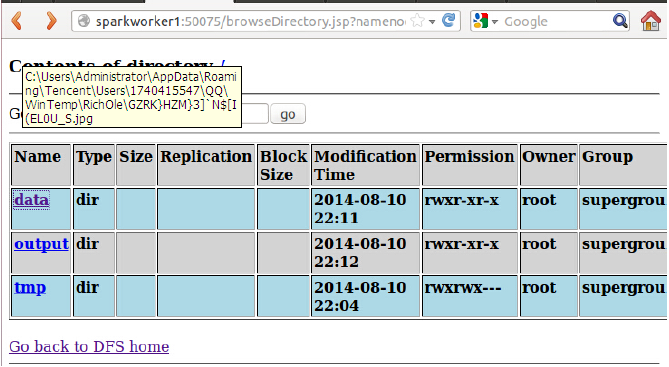
Task: Go back with the browser back arrow
Action: 17,21
